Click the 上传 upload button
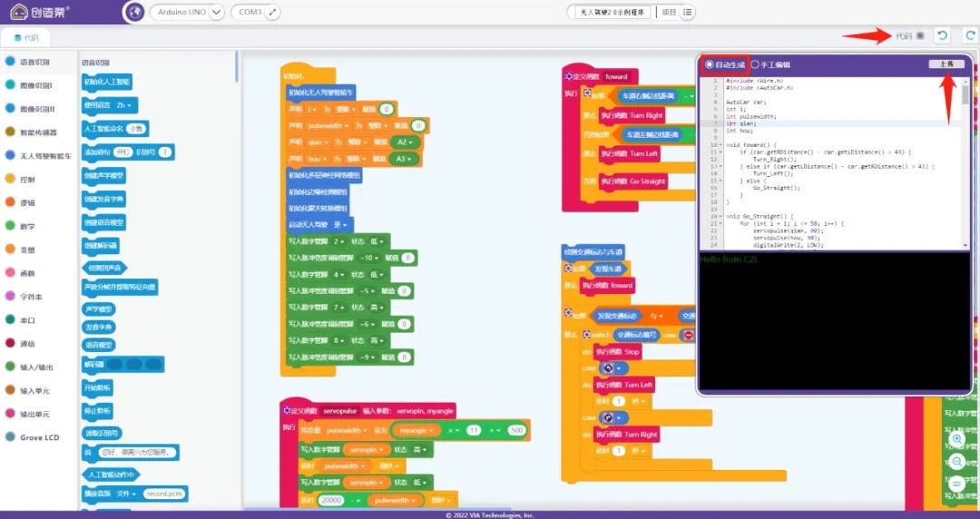This screenshot has width=980, height=519. (x=946, y=64)
